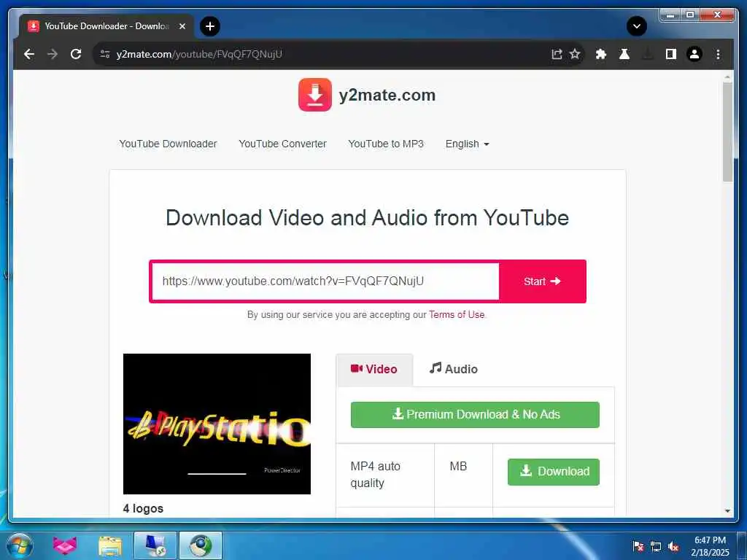
Task: Switch to the Audio tab
Action: 454,369
